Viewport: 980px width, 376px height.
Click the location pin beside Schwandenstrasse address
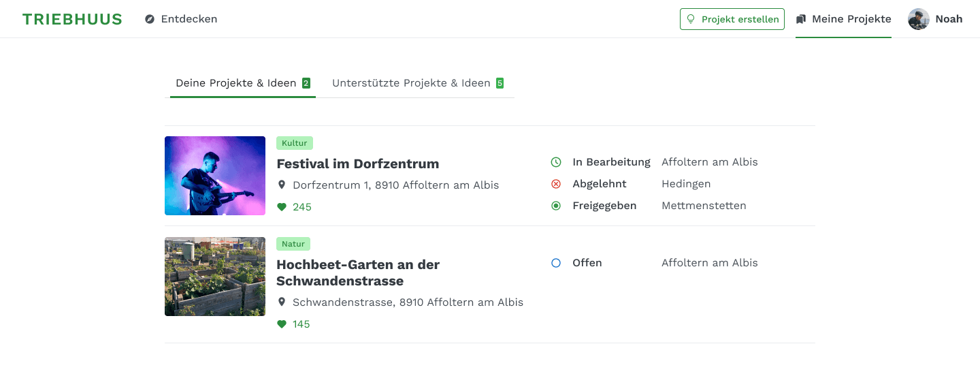(282, 302)
